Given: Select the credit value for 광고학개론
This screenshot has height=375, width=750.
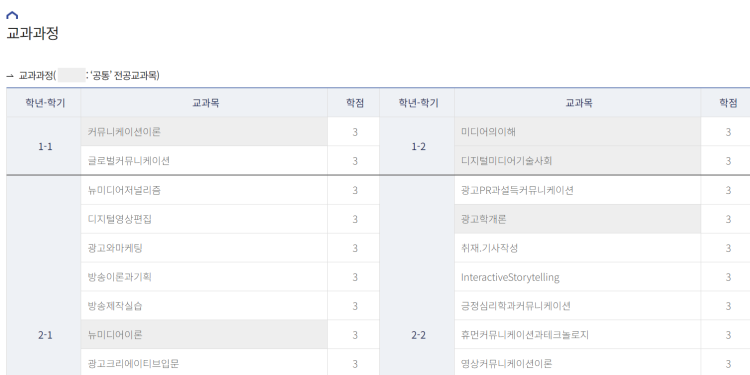Looking at the screenshot, I should (x=728, y=219).
